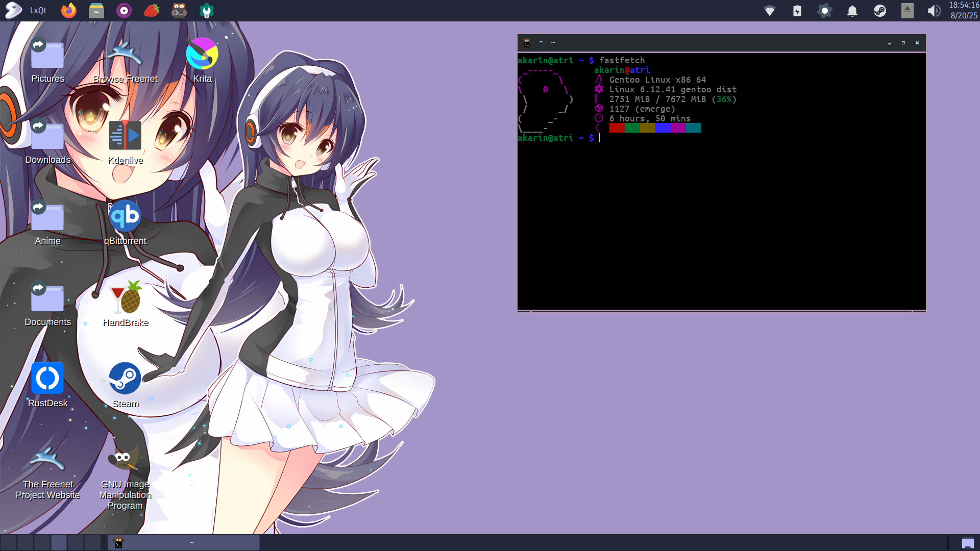The image size is (980, 551).
Task: Click the removable media eject tray icon
Action: point(907,11)
